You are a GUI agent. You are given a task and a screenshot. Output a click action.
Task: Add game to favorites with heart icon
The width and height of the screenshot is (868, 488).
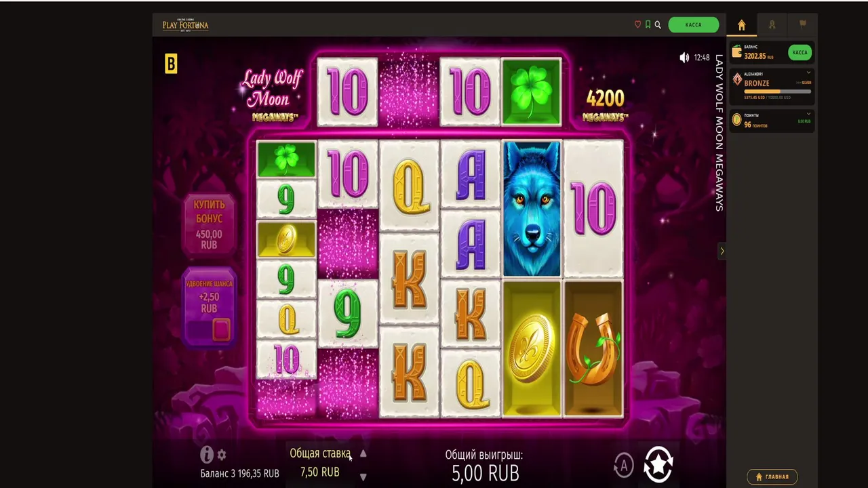coord(637,25)
